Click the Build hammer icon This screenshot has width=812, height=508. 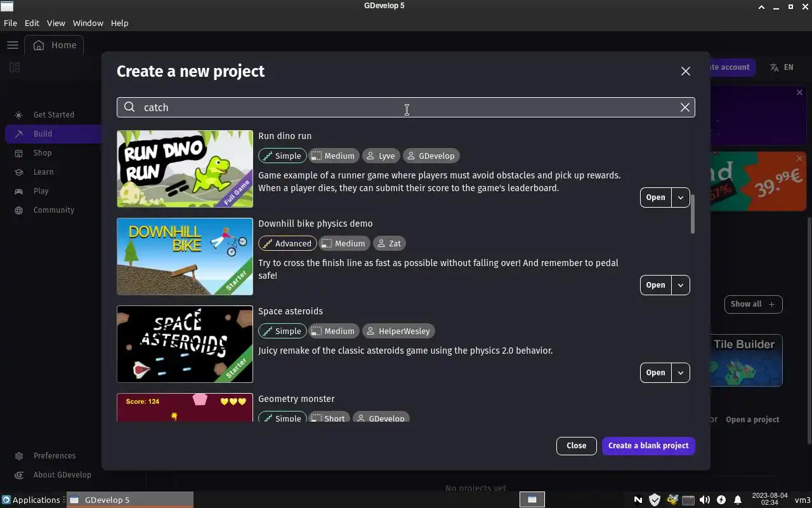click(19, 134)
